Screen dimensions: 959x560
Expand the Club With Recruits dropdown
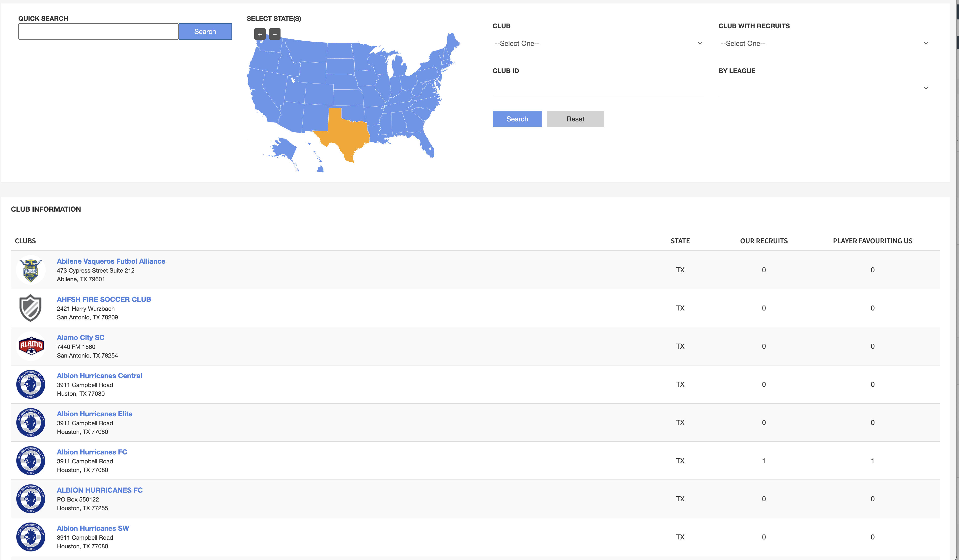[x=823, y=43]
